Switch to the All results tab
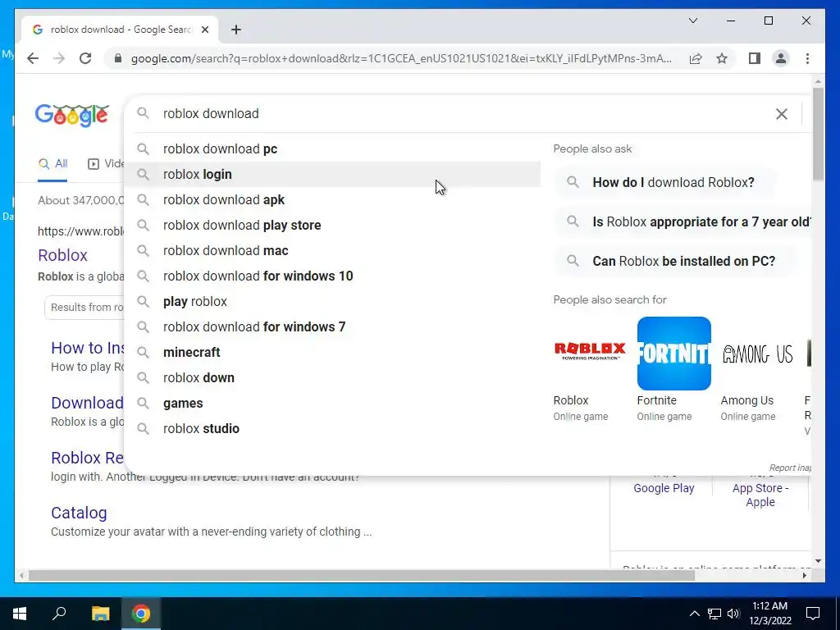 pyautogui.click(x=52, y=164)
